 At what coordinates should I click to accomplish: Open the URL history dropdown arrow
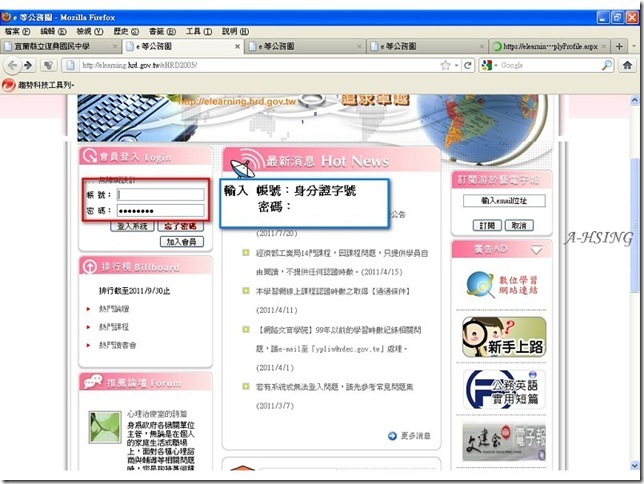click(456, 66)
